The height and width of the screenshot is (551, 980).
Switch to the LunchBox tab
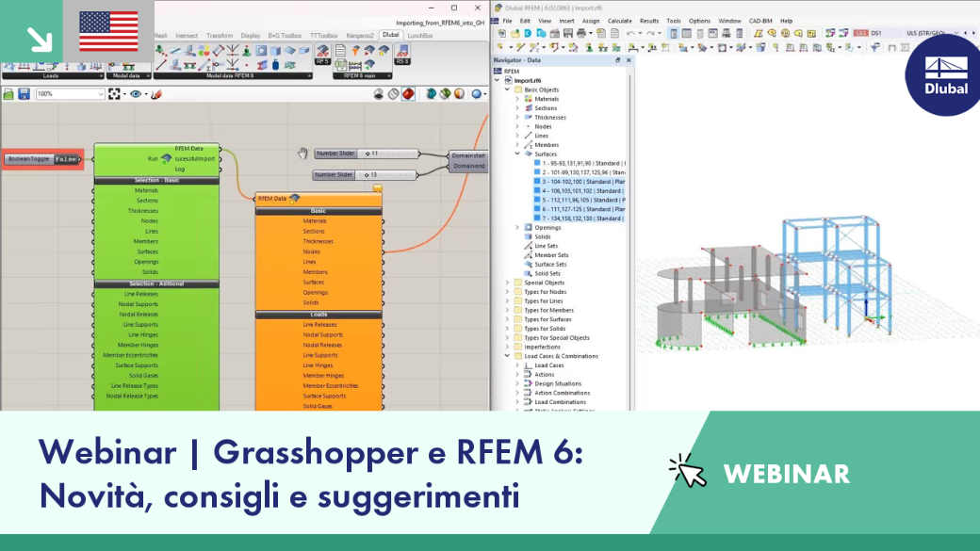pyautogui.click(x=420, y=36)
